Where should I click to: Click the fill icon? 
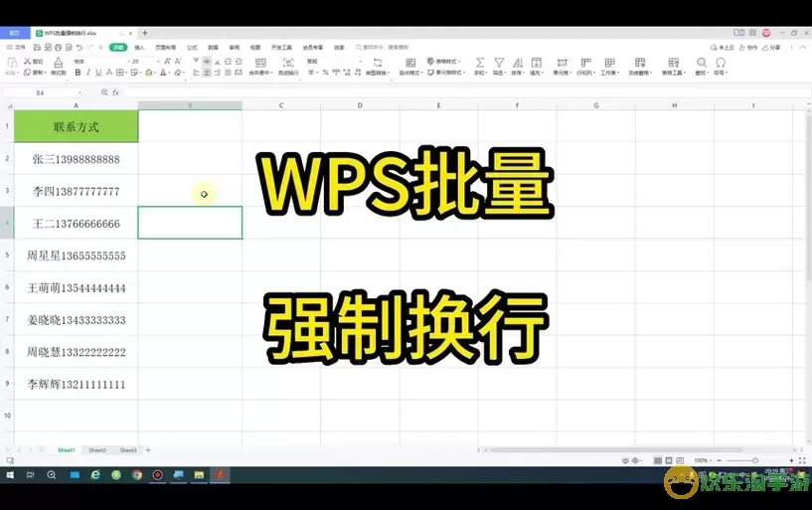pyautogui.click(x=537, y=63)
